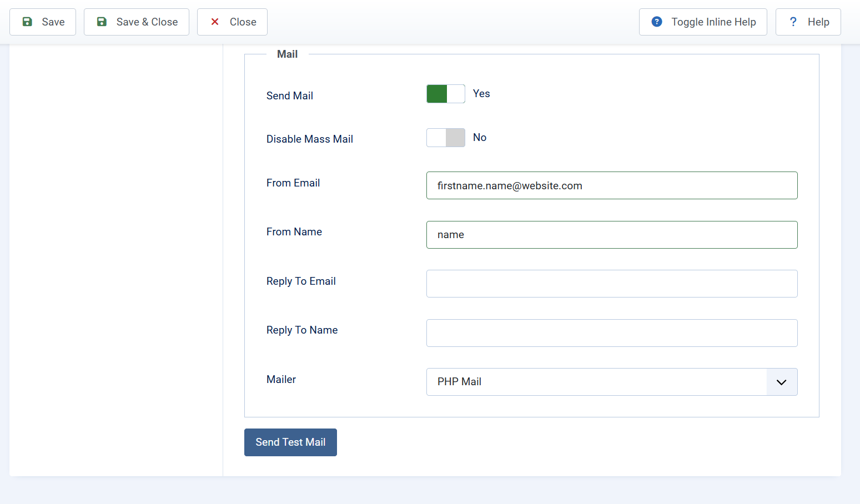The height and width of the screenshot is (504, 860).
Task: Click the Save & Close floppy disk icon
Action: tap(102, 22)
